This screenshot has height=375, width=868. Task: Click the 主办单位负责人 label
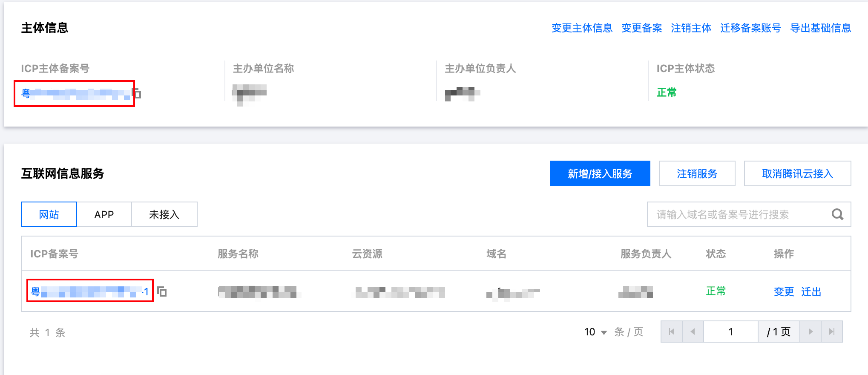coord(480,69)
